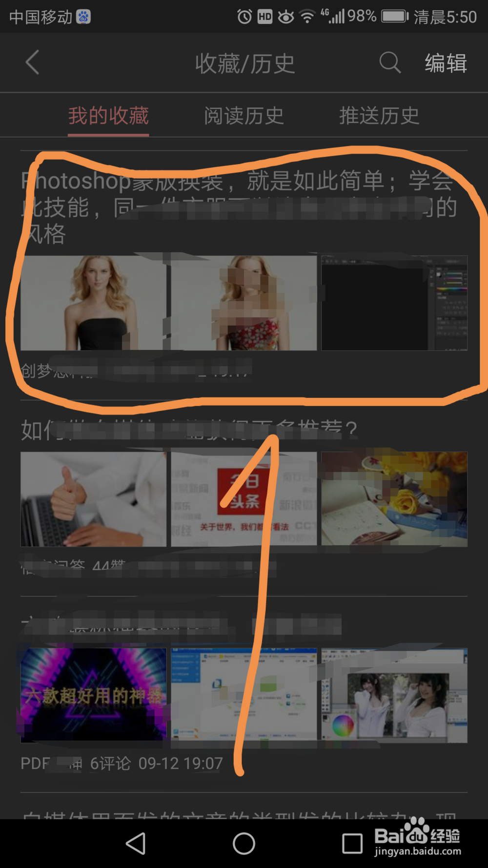
Task: Tap the Android recent apps square
Action: (352, 843)
